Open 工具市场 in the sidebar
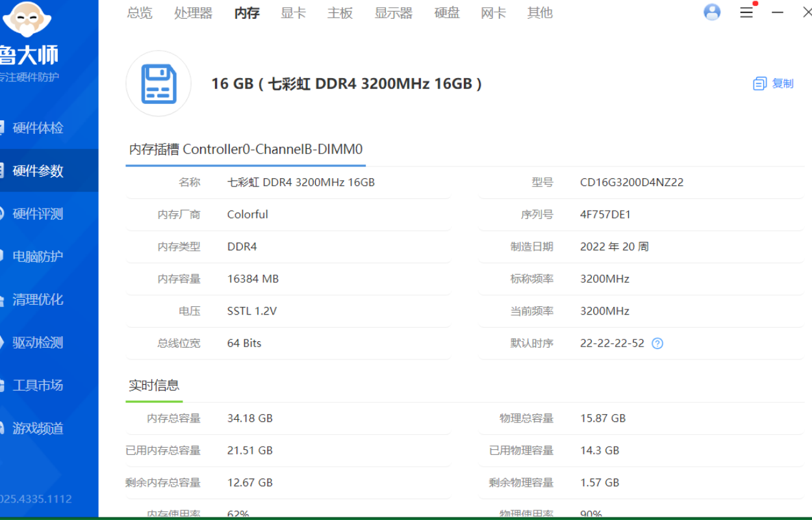Screen dimensions: 812x520 coord(38,385)
